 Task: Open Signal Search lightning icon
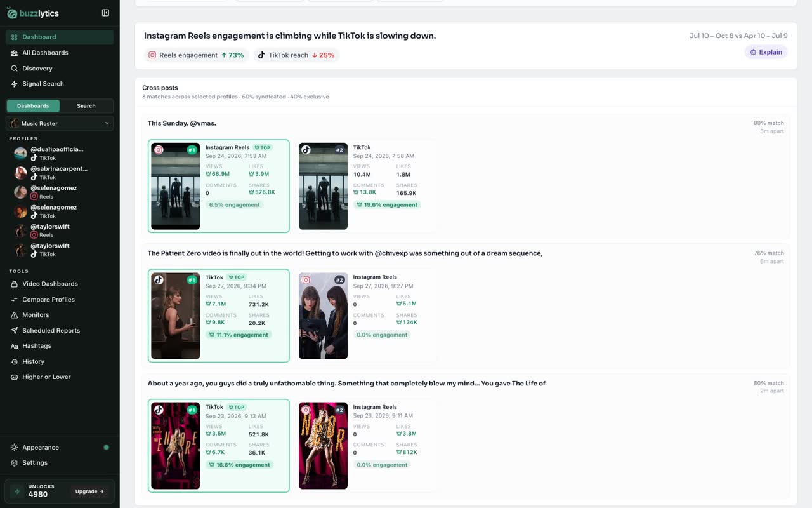click(x=15, y=84)
